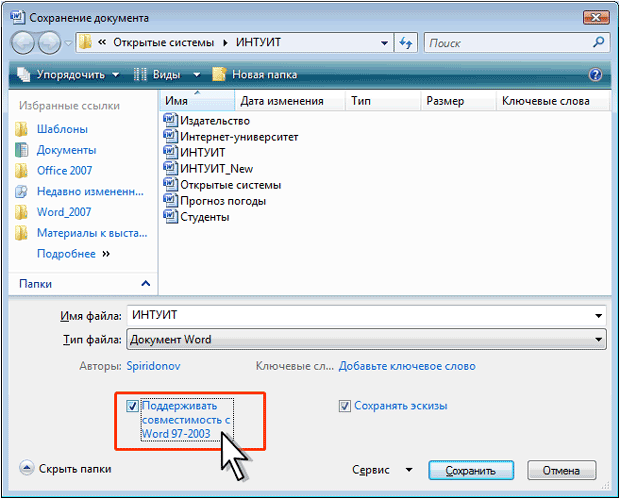Click the double chevron before Открытые системы
The width and height of the screenshot is (620, 499).
(x=102, y=42)
